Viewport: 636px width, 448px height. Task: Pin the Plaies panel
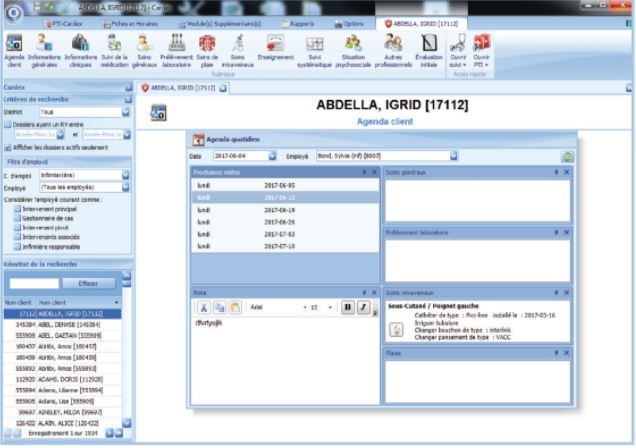click(556, 353)
